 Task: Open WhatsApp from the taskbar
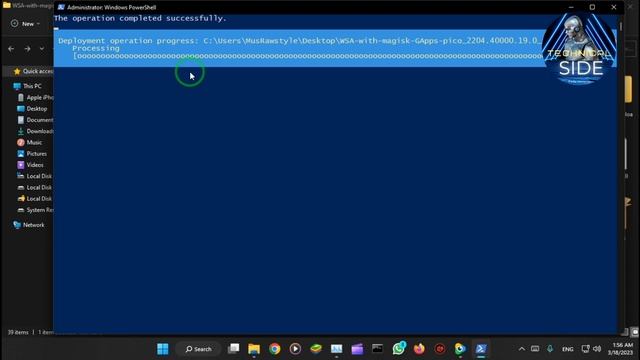[x=399, y=349]
